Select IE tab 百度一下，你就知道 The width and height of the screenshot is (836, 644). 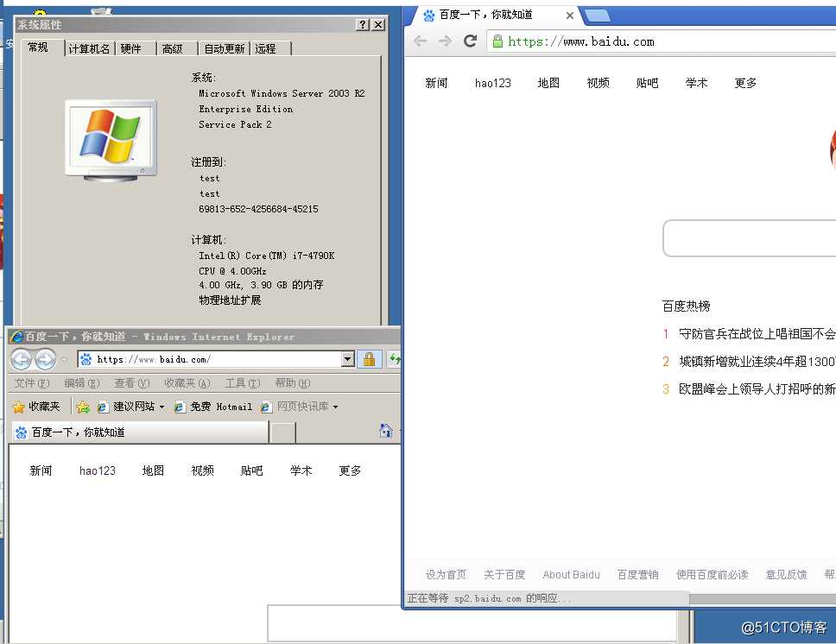click(x=140, y=432)
